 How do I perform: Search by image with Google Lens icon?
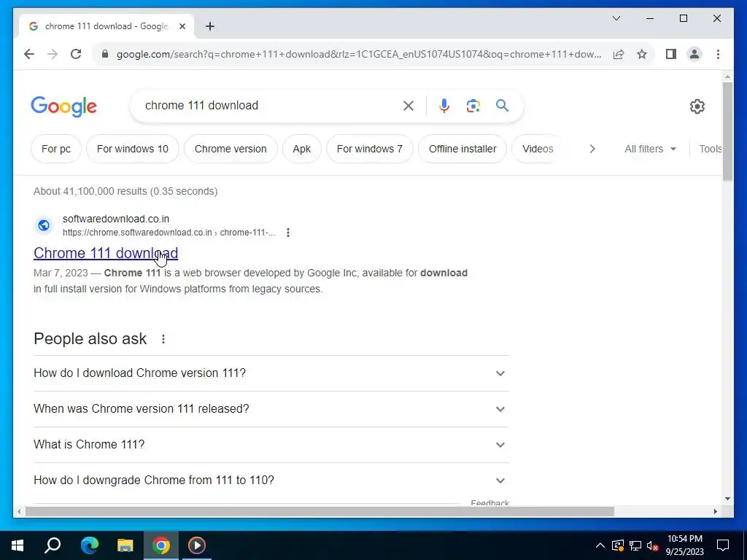[x=473, y=106]
